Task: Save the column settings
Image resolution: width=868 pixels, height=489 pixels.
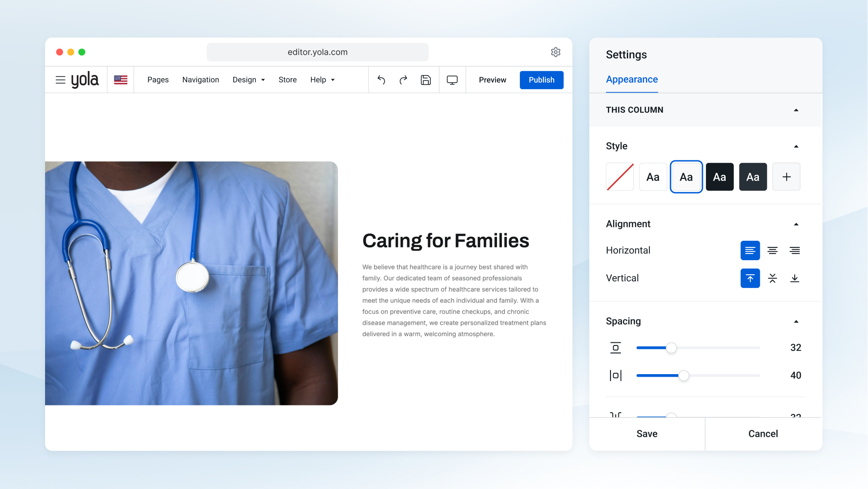Action: (647, 434)
